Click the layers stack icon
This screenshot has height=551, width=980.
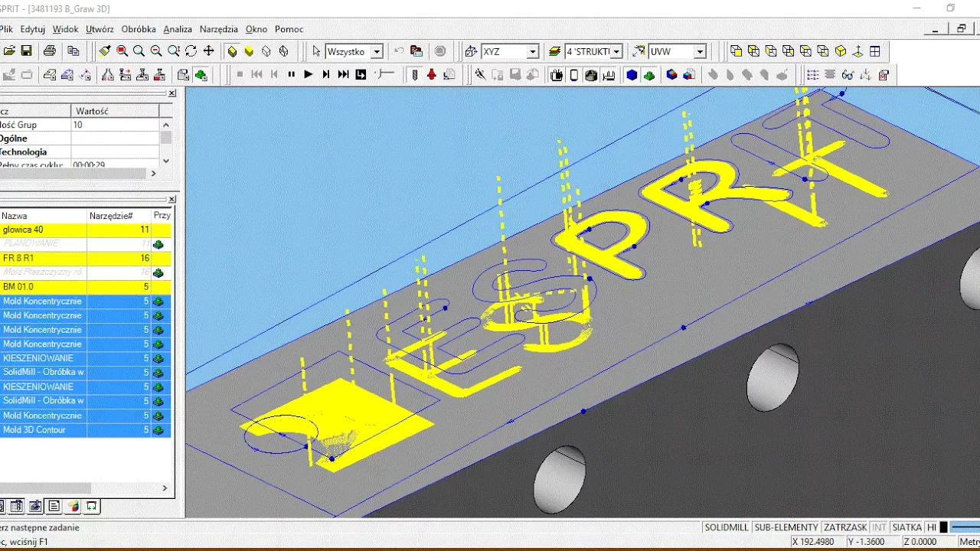click(554, 51)
